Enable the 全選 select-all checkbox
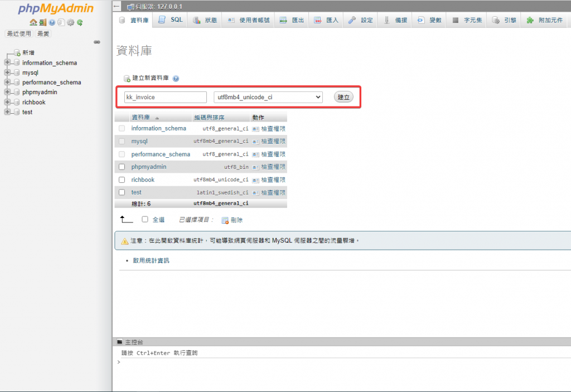This screenshot has height=392, width=571. (145, 220)
